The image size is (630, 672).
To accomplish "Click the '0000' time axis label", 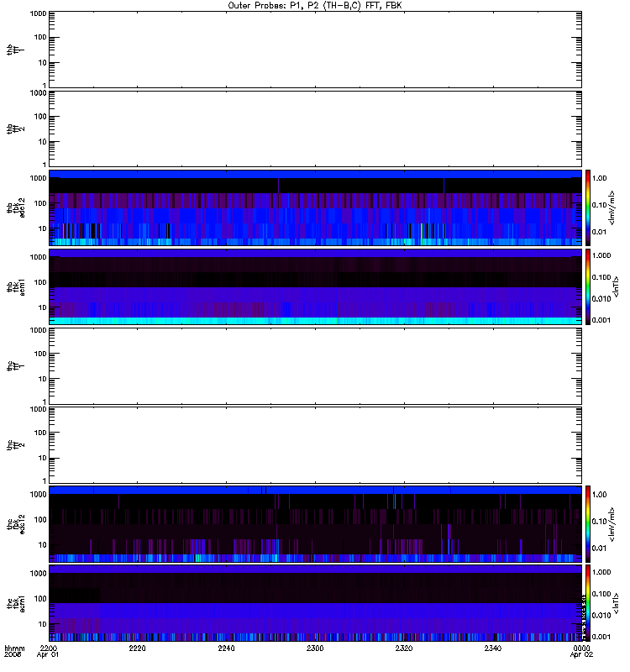I will pos(581,648).
